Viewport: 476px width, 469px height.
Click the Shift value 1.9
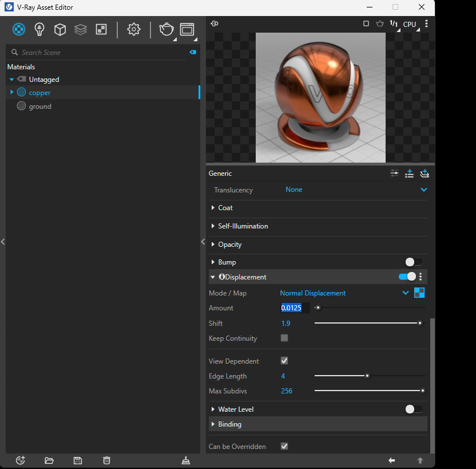285,323
